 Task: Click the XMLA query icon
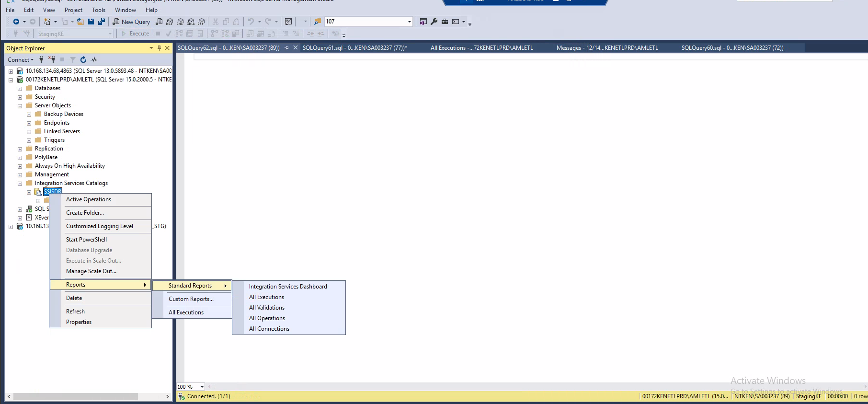point(191,22)
